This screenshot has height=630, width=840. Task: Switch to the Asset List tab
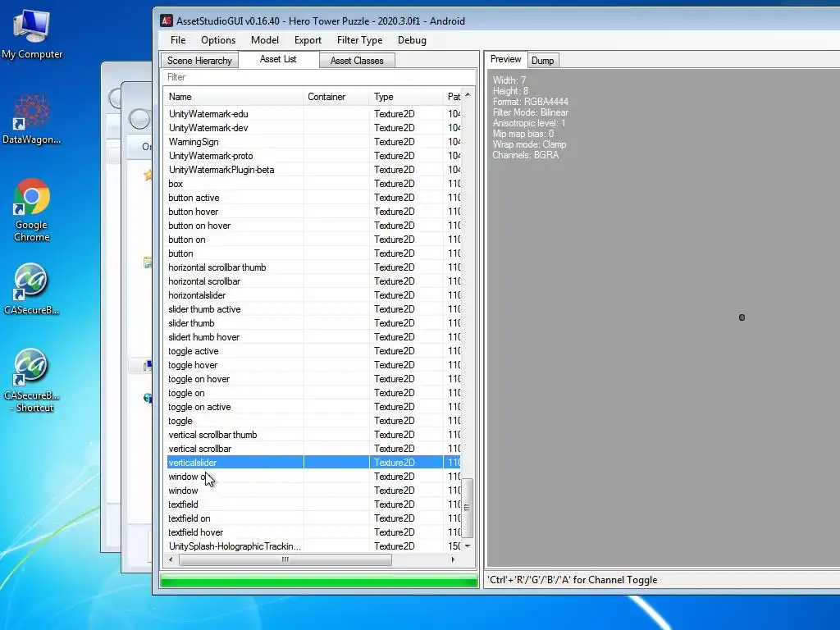tap(278, 59)
